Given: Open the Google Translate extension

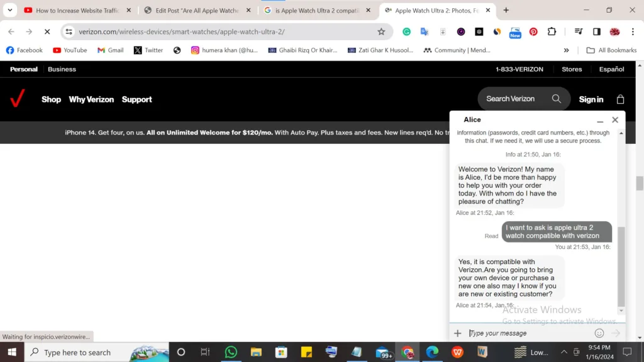Looking at the screenshot, I should pyautogui.click(x=425, y=31).
